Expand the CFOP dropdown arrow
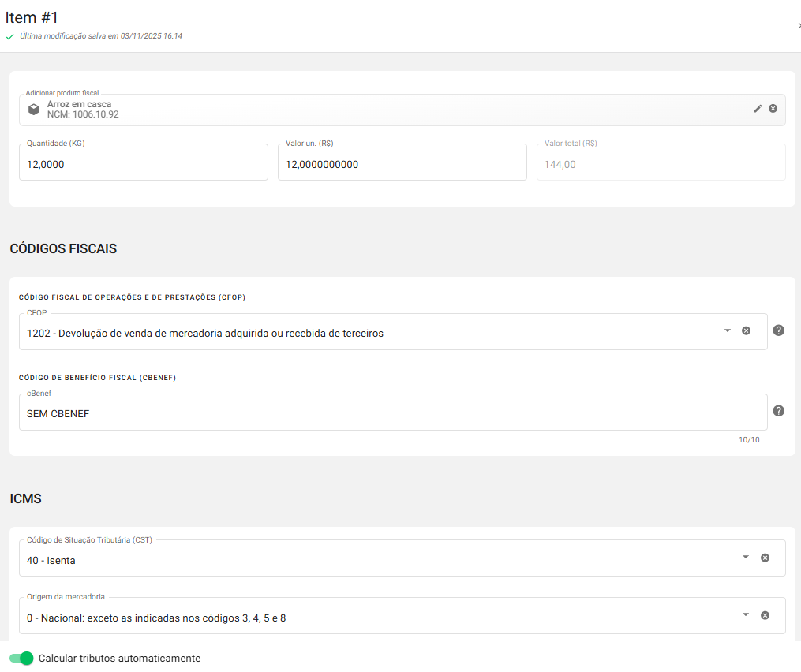 pyautogui.click(x=728, y=330)
